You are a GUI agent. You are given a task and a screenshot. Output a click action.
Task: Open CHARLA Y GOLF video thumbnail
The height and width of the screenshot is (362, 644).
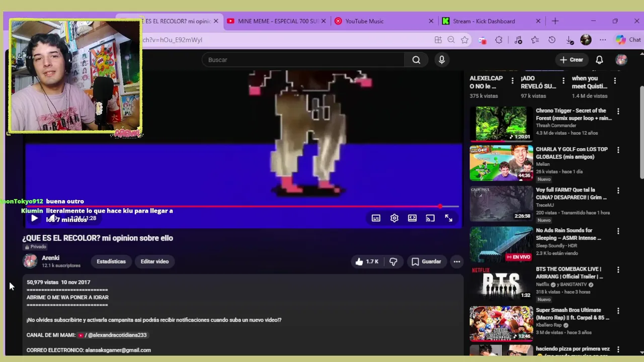(501, 163)
